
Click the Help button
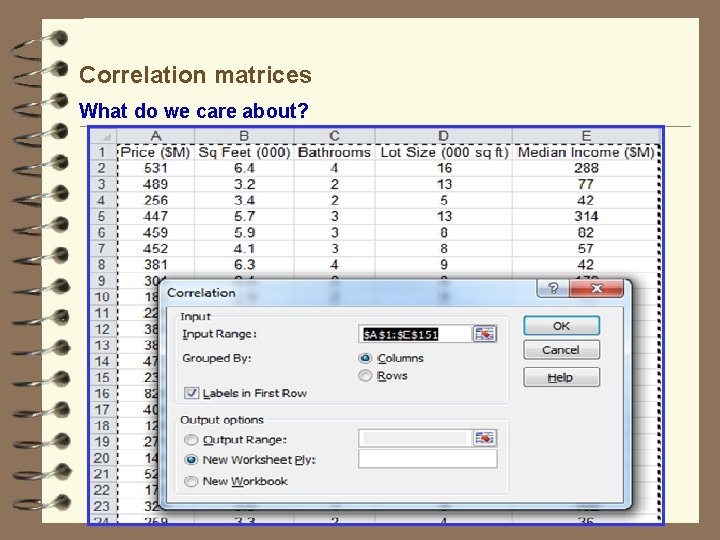click(x=562, y=377)
